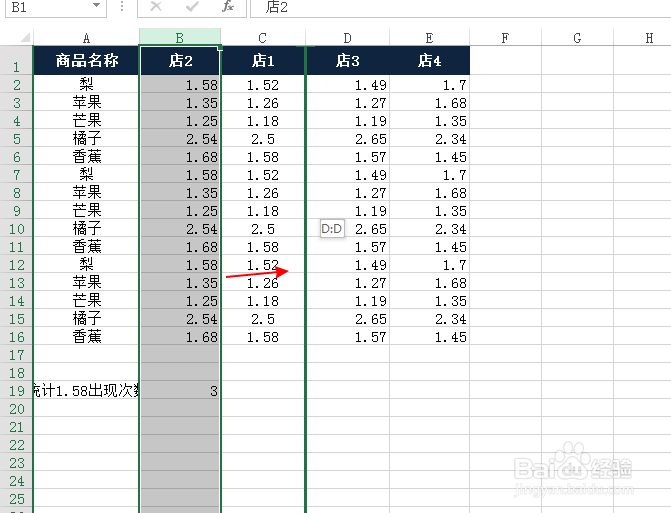Select row 19 header
The height and width of the screenshot is (513, 671).
[16, 391]
